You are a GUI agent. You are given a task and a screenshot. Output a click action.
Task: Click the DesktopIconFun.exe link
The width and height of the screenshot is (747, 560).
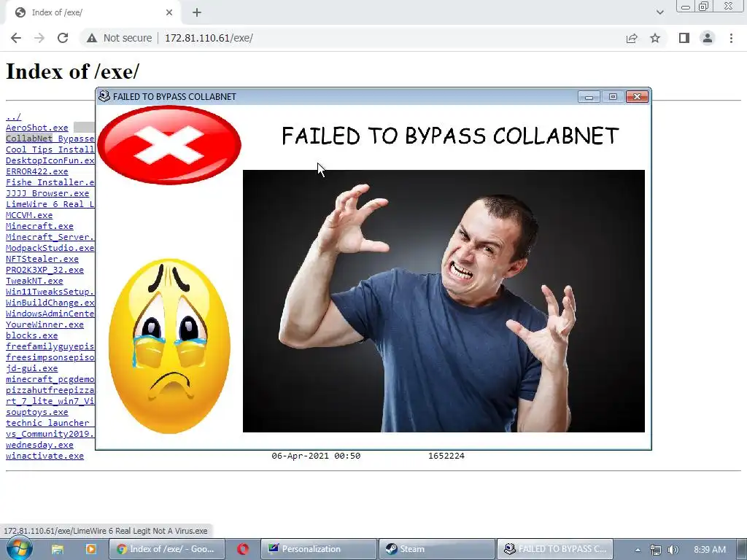[50, 160]
